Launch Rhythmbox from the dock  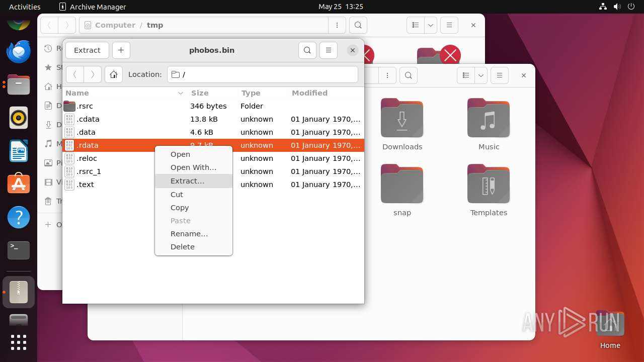coord(19,118)
